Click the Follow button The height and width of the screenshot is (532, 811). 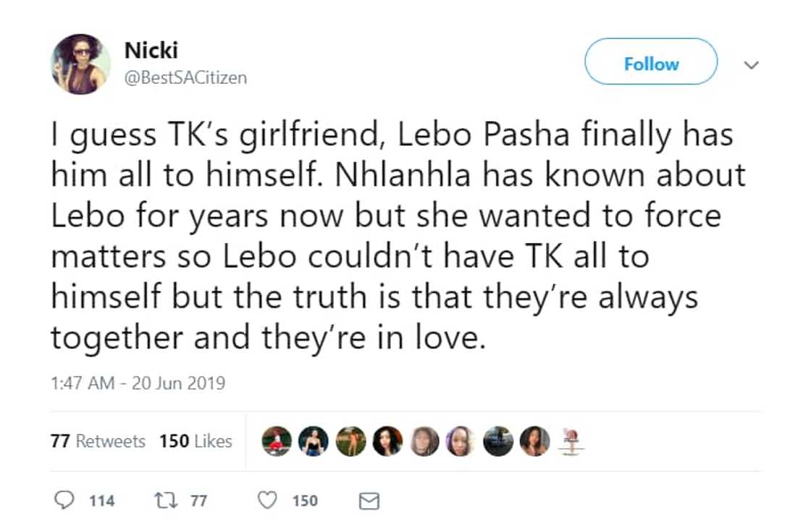[650, 64]
